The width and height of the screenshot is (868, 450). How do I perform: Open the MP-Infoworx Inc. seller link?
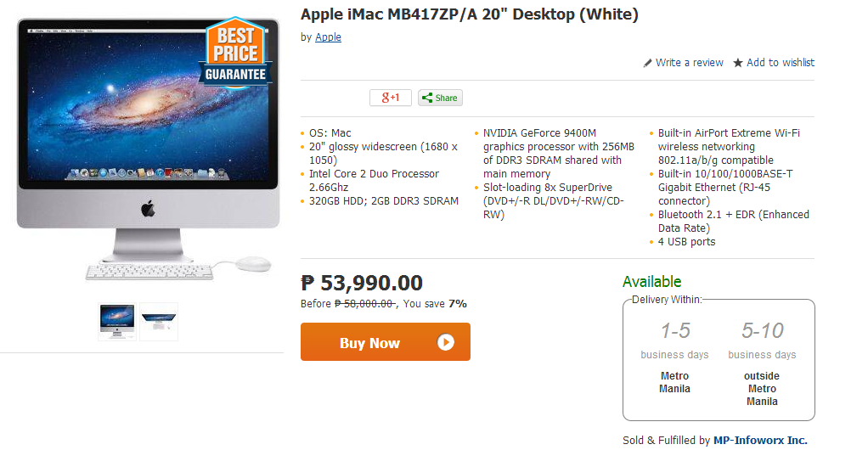coord(760,440)
